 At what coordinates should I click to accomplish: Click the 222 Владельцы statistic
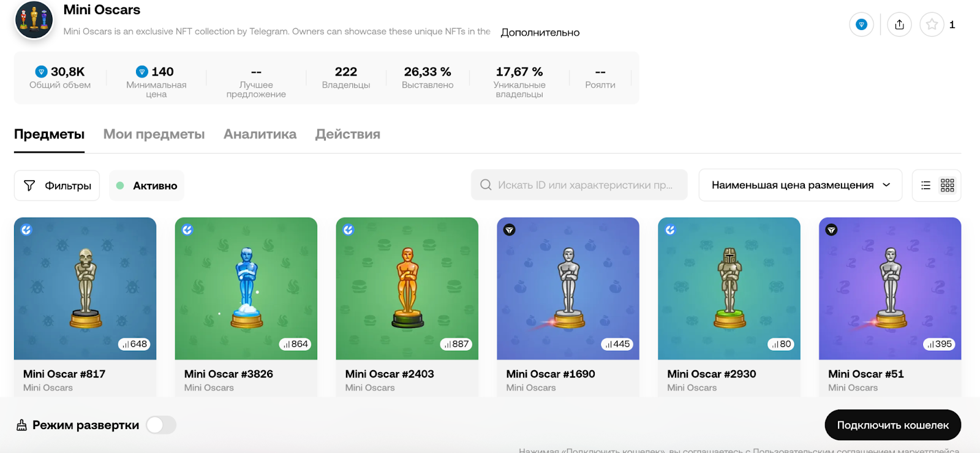(346, 78)
